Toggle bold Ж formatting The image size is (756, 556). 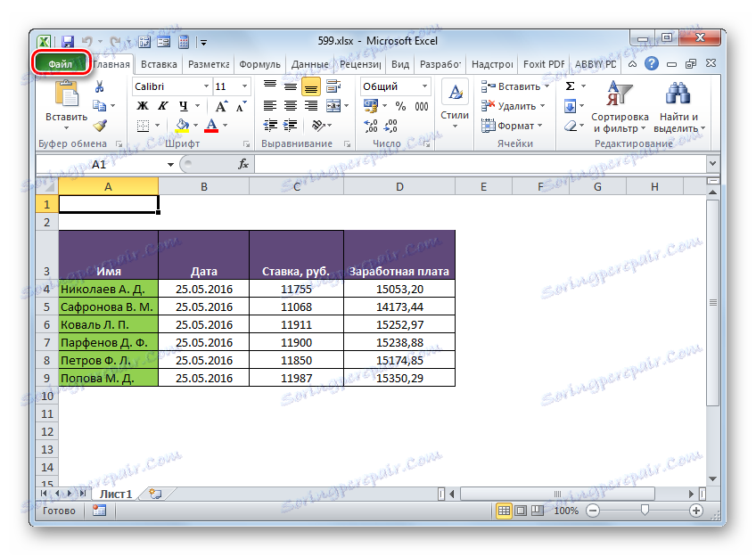[143, 106]
